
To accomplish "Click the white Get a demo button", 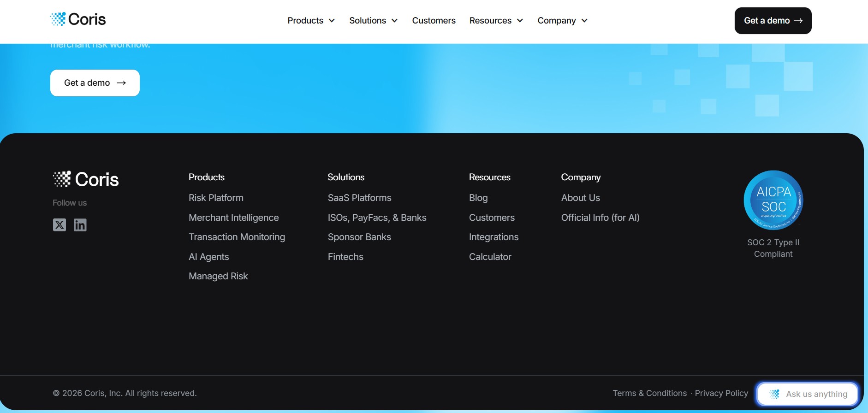I will 95,83.
